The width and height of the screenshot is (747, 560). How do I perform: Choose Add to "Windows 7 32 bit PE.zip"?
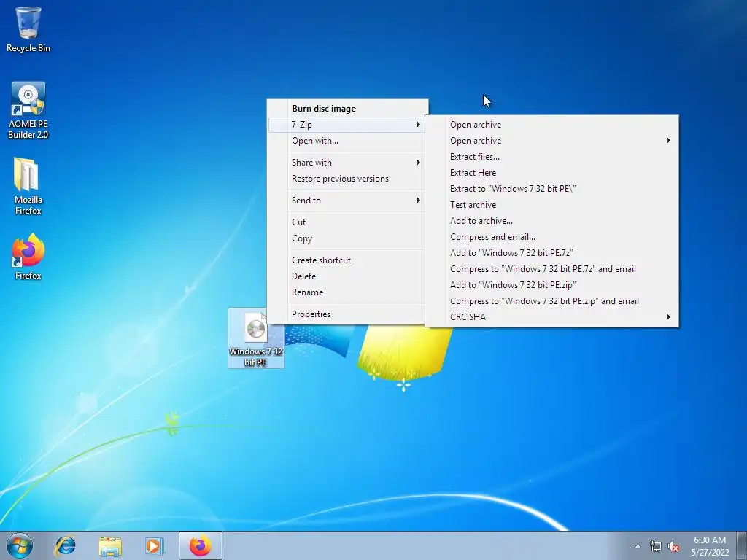[x=551, y=285]
